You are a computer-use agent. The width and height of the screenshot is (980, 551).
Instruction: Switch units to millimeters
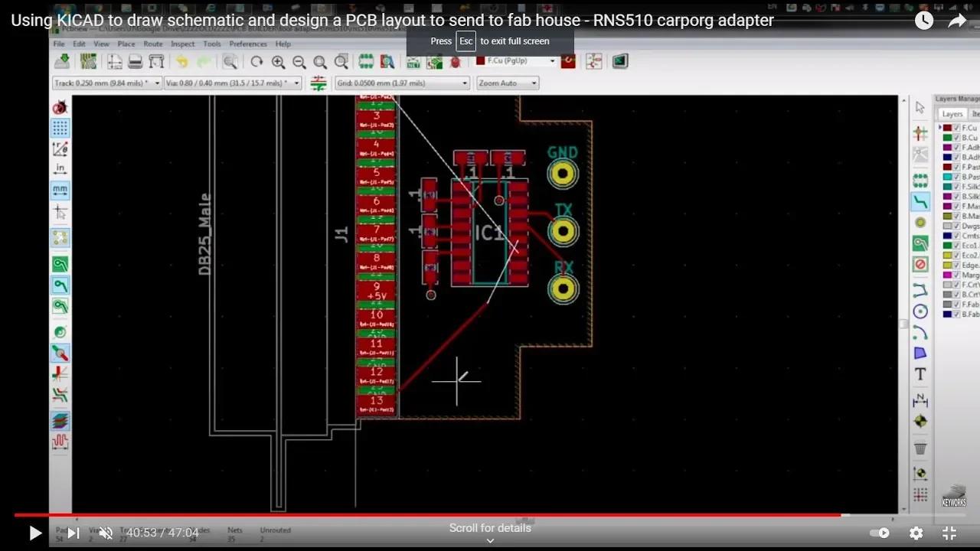click(60, 191)
